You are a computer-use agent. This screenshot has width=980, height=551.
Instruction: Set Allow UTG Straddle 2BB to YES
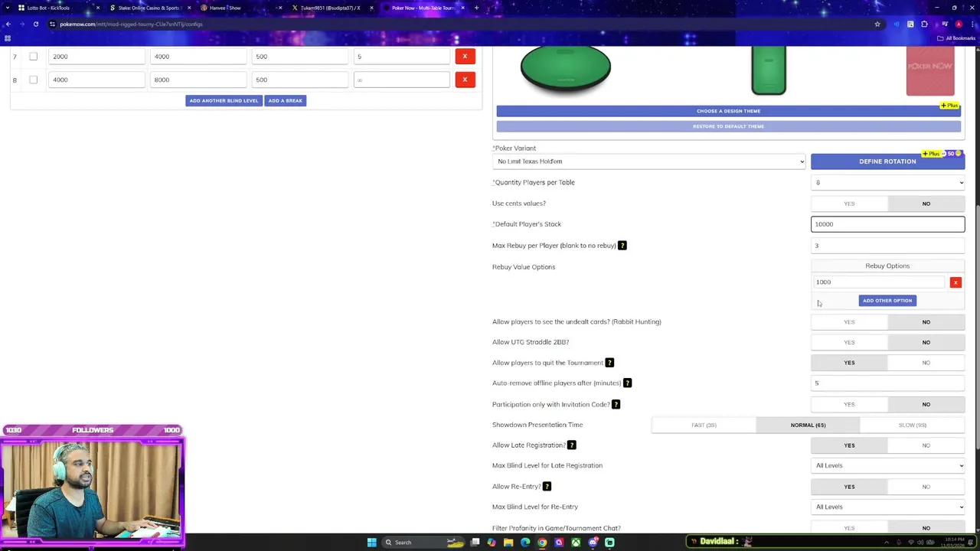849,342
